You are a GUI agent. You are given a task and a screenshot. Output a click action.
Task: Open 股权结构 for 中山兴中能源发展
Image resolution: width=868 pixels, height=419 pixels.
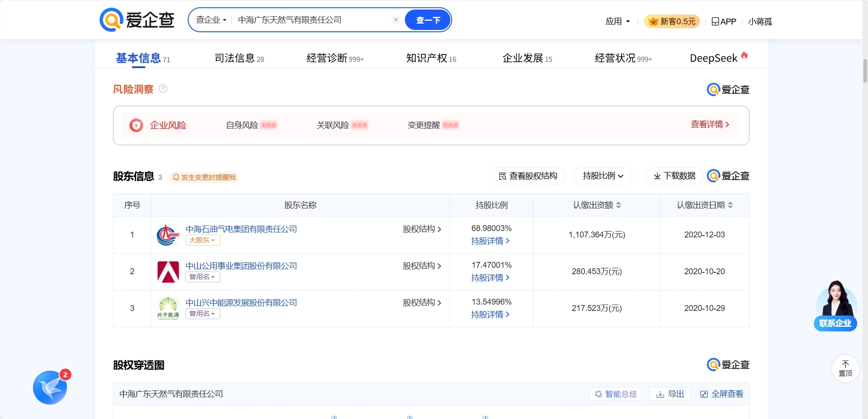[x=422, y=303]
